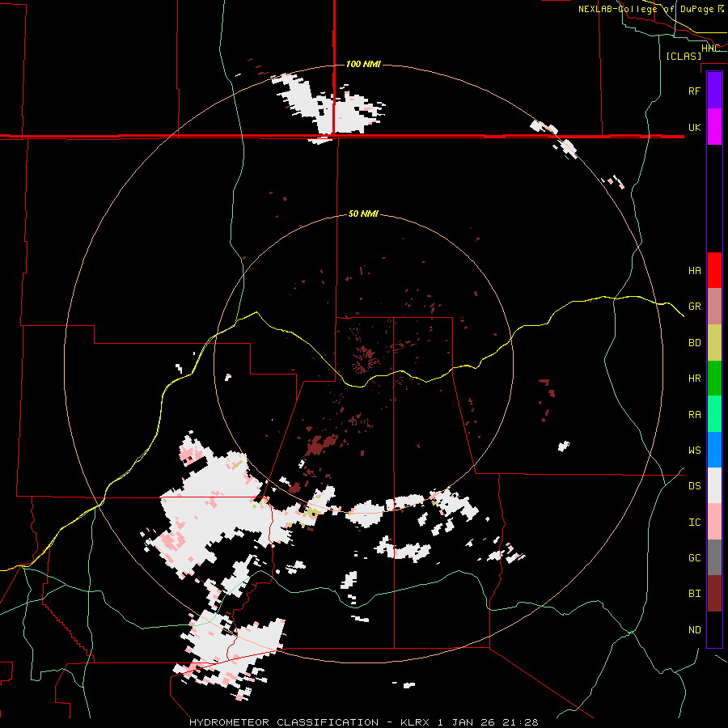Click the 100 NMI range ring label
The height and width of the screenshot is (728, 728).
tap(363, 64)
